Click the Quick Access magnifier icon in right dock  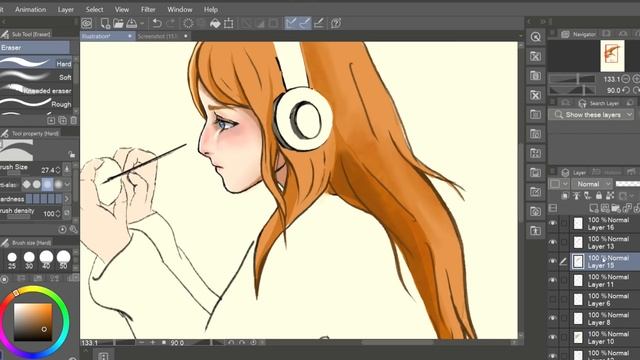pyautogui.click(x=536, y=37)
